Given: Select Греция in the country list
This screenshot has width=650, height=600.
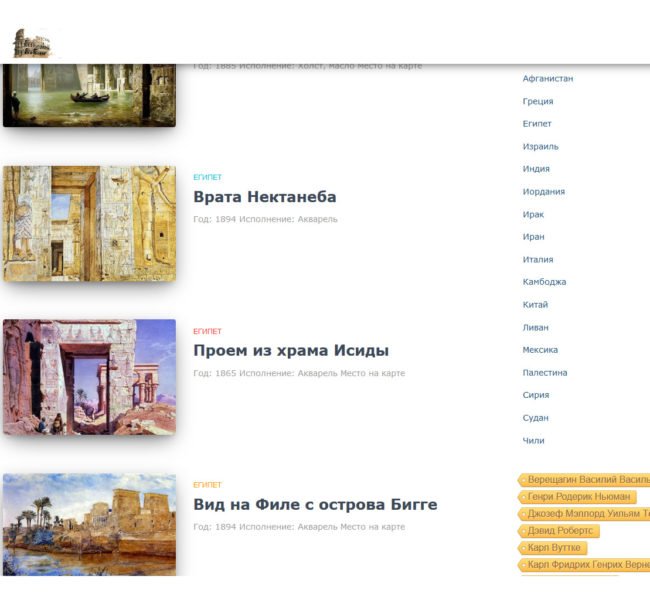Looking at the screenshot, I should point(538,101).
